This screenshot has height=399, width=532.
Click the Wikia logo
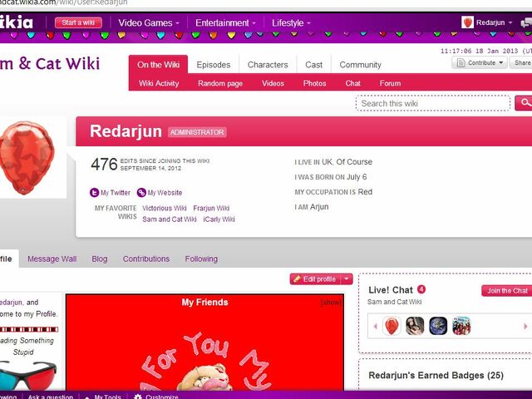[x=17, y=22]
